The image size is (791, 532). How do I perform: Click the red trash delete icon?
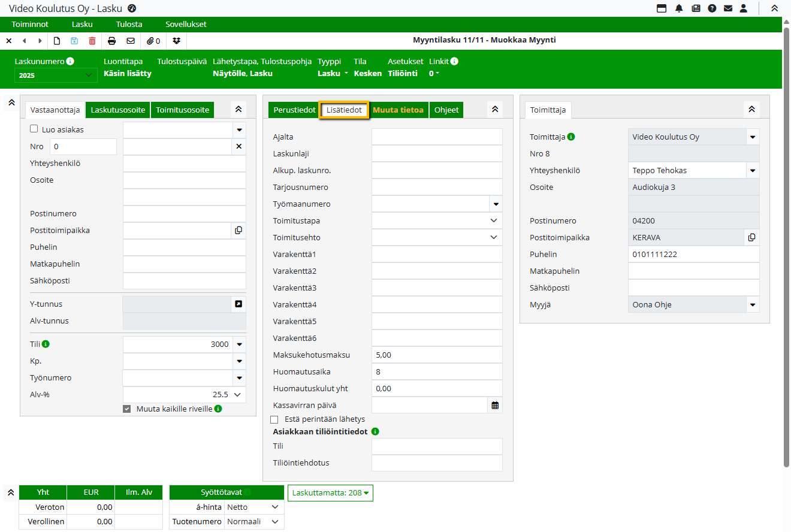(x=92, y=41)
